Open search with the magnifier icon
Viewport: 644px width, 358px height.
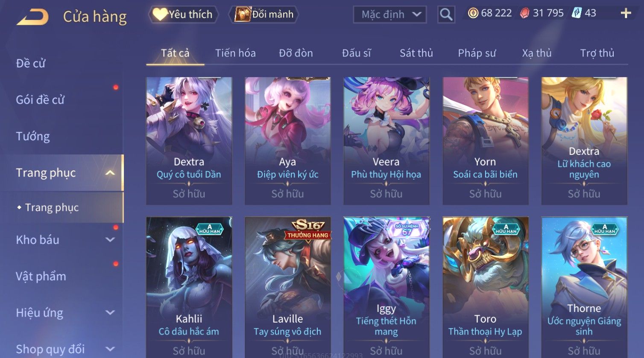coord(446,15)
